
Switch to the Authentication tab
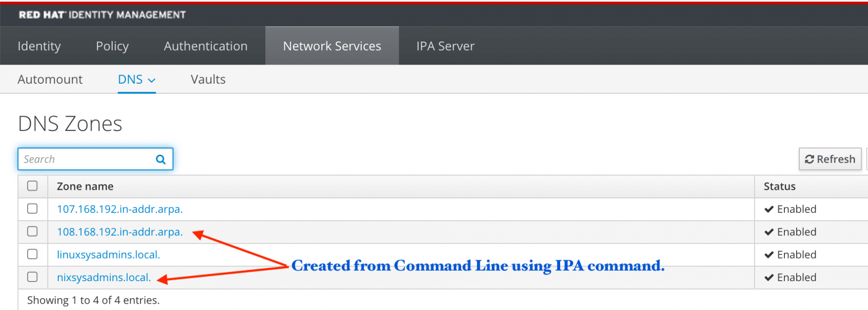[206, 46]
